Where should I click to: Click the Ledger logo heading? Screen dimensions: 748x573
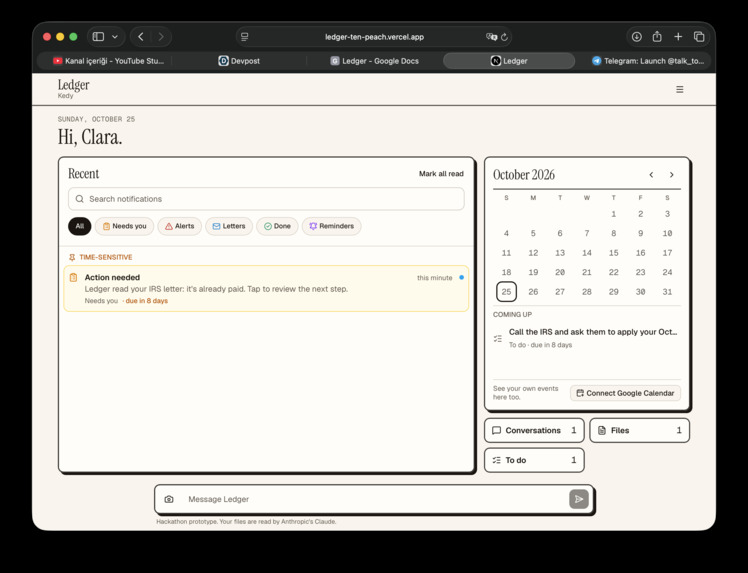pos(73,85)
